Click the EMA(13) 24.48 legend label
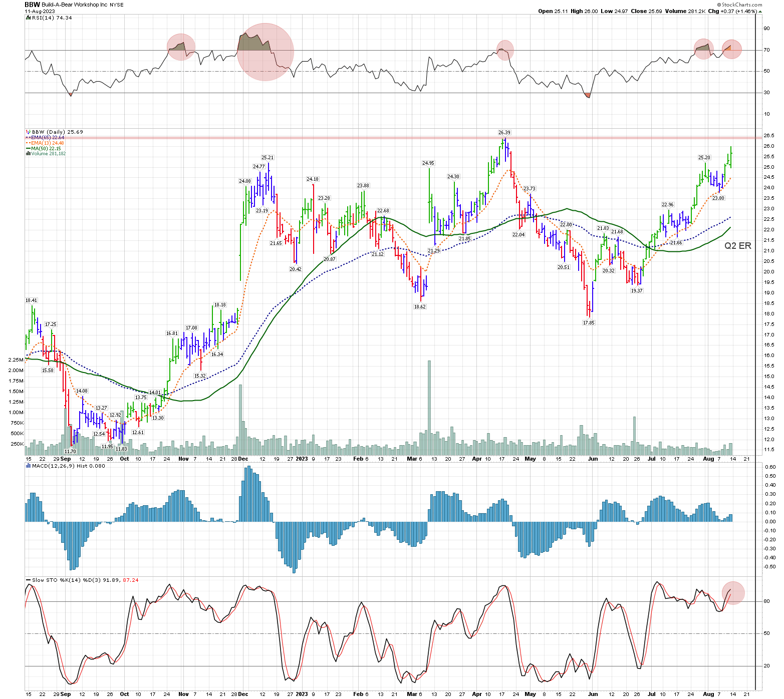Screen dimensions: 784x699 click(48, 143)
